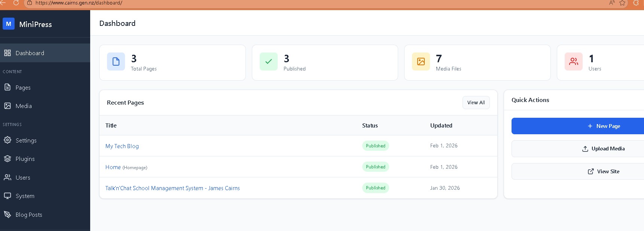Click the Blog Posts pen icon
This screenshot has height=231, width=644.
7,214
